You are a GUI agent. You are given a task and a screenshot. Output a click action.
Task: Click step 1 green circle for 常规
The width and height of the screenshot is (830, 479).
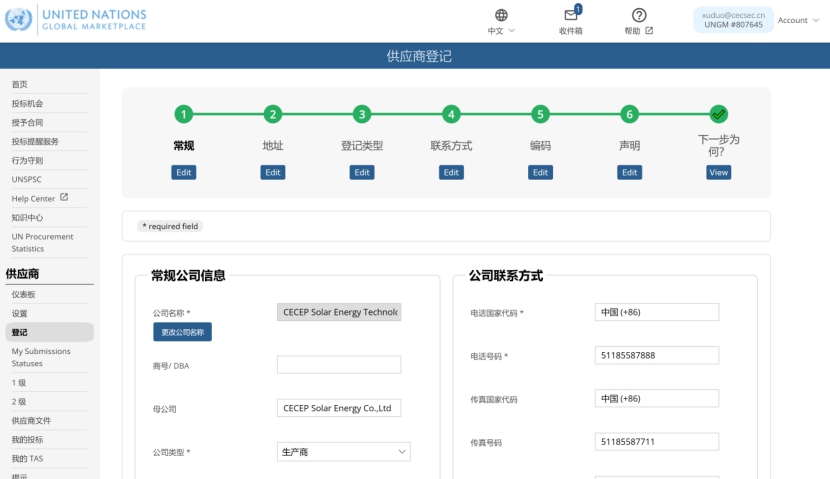[184, 114]
